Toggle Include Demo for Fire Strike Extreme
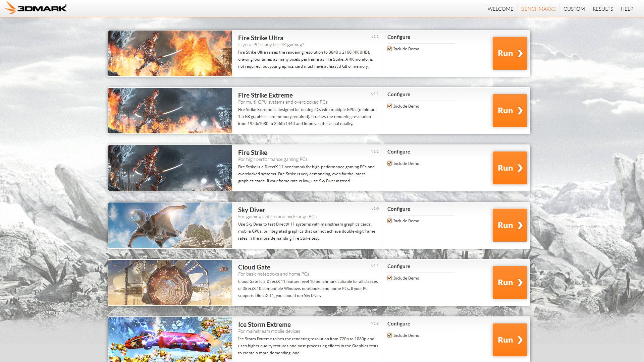The image size is (644, 362). [x=390, y=106]
